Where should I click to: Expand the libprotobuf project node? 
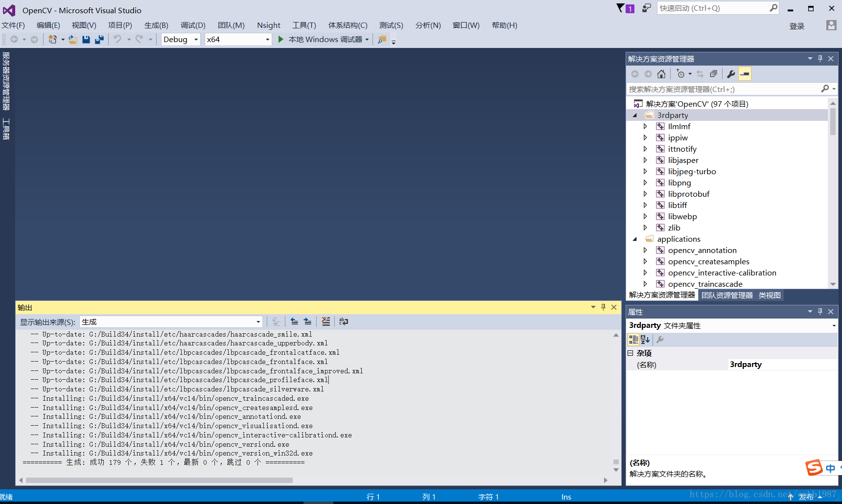(645, 194)
